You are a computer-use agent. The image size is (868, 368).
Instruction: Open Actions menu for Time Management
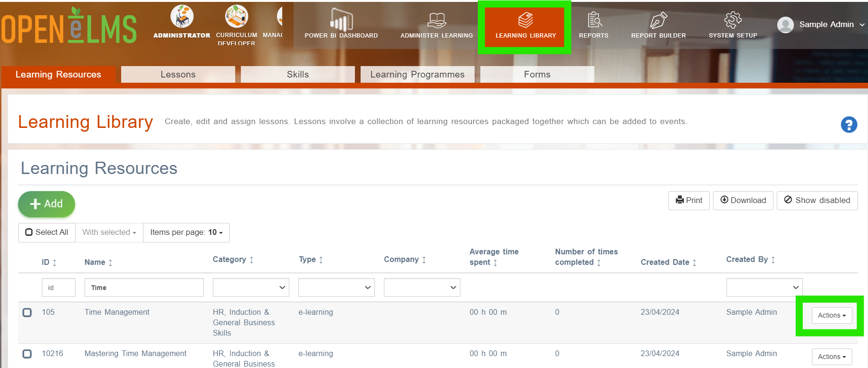832,316
